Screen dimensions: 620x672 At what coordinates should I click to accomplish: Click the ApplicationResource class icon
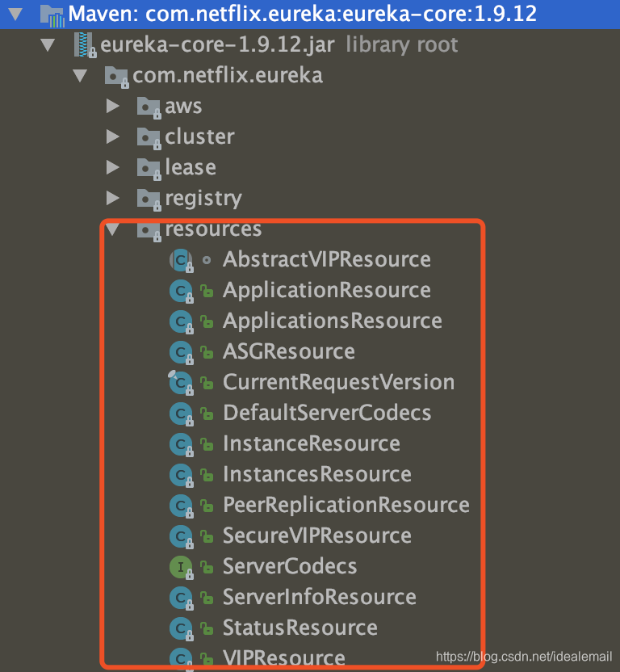coord(182,291)
